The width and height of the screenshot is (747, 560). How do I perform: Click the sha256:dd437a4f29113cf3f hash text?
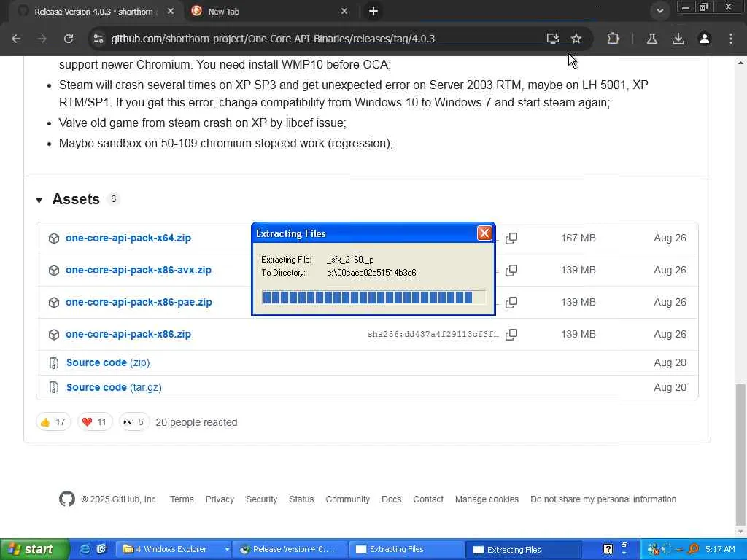coord(433,334)
